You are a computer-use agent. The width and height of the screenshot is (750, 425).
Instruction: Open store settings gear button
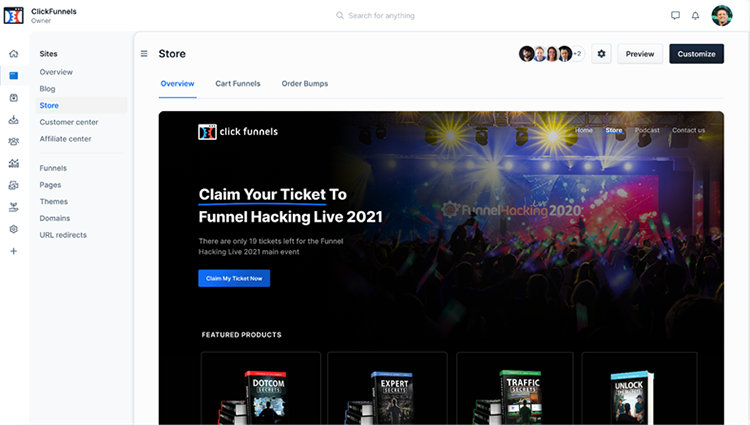601,54
